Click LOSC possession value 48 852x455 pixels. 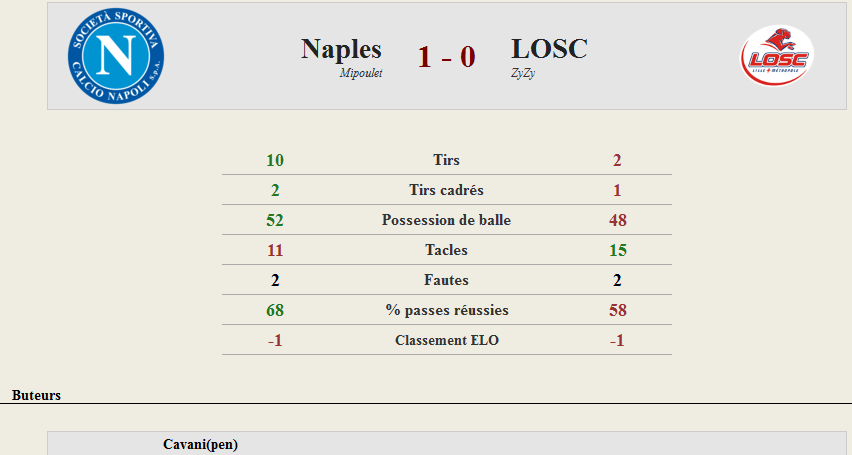click(618, 220)
